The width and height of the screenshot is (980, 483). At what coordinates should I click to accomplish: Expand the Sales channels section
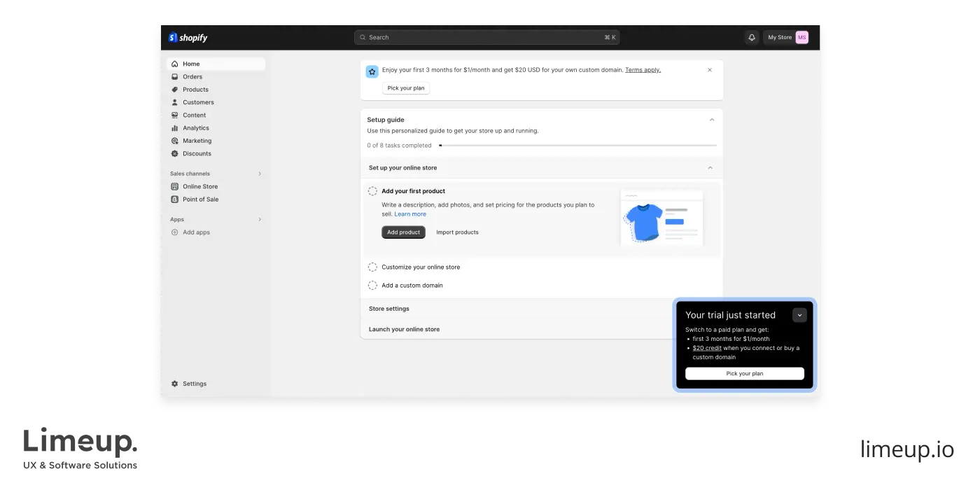(260, 174)
